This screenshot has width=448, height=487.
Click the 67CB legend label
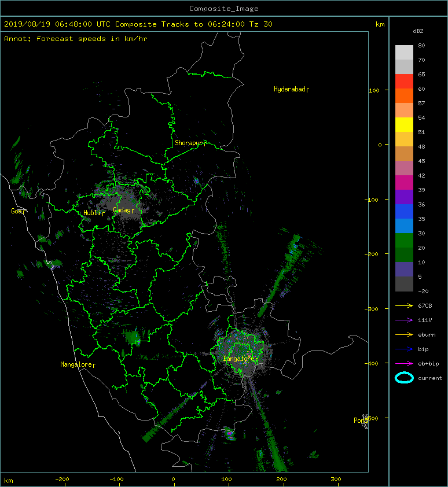coord(425,306)
